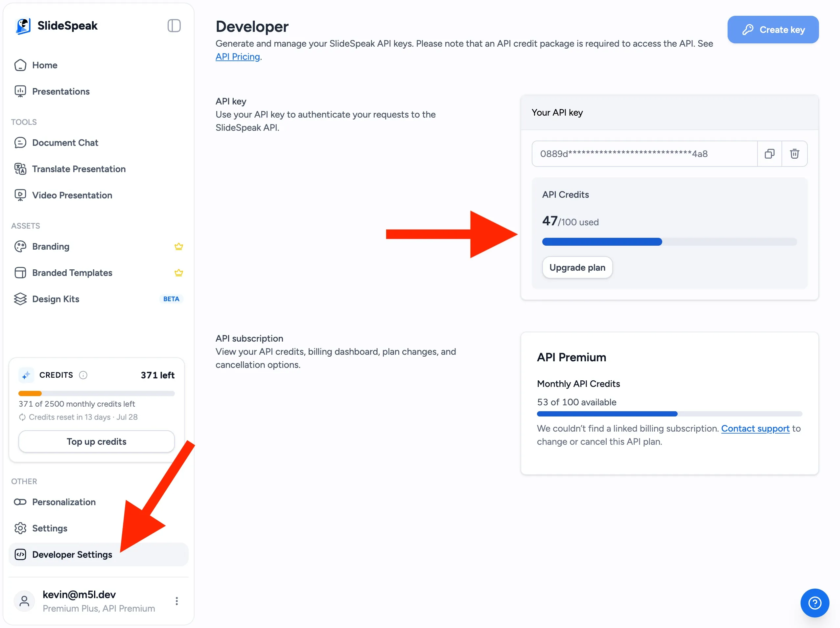840x628 pixels.
Task: Click the Design Kits layers icon
Action: pos(20,299)
